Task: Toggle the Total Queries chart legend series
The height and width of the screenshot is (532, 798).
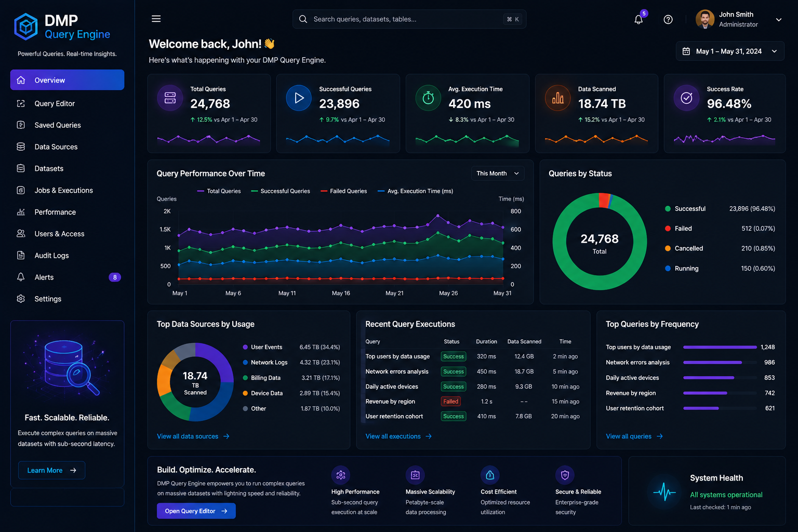Action: coord(219,191)
